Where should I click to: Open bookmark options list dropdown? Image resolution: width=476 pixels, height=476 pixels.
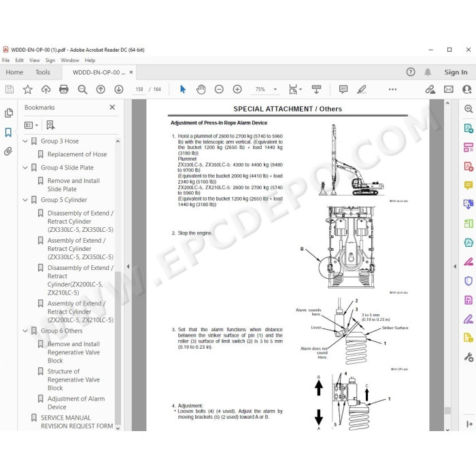pyautogui.click(x=31, y=125)
